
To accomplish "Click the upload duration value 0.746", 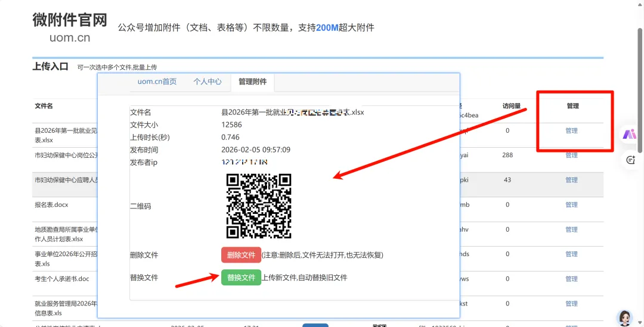I will [230, 137].
